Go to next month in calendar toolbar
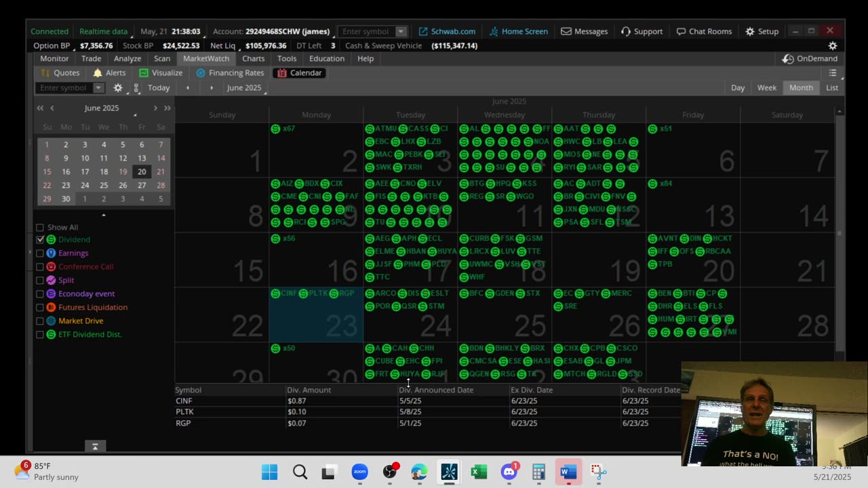 coord(212,88)
